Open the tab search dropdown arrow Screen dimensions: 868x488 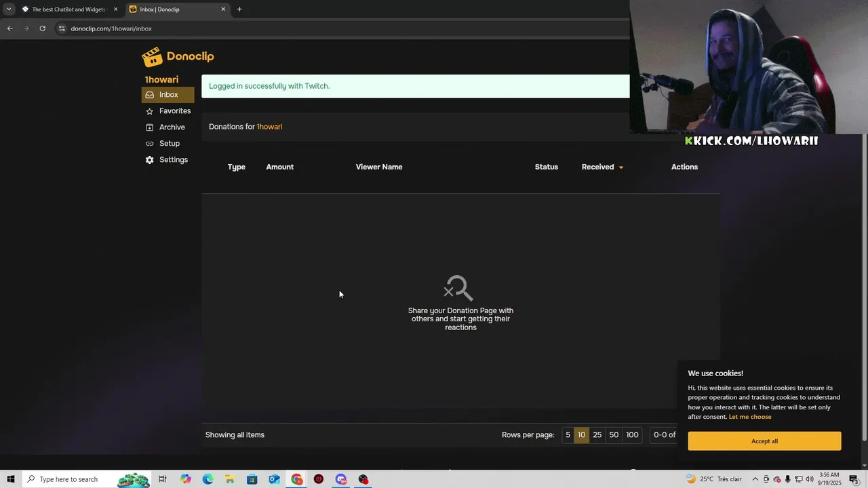point(9,9)
